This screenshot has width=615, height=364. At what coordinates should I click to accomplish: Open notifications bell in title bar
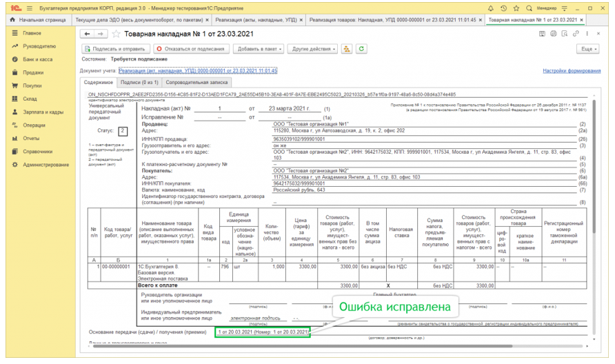coord(491,8)
